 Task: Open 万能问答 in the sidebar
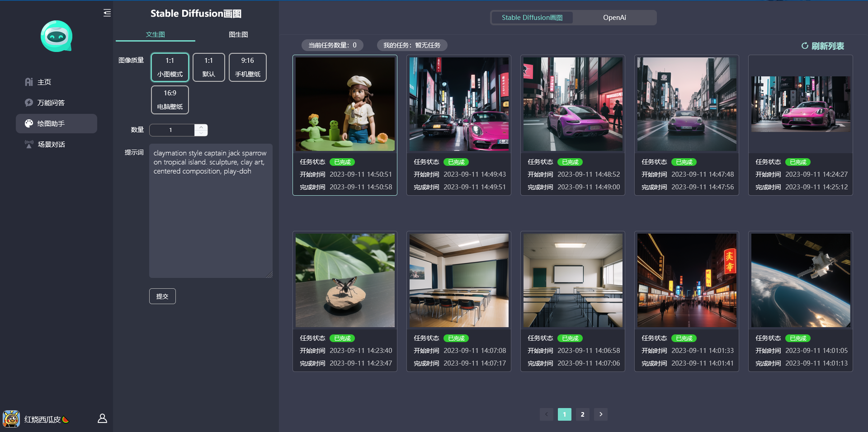[57, 103]
